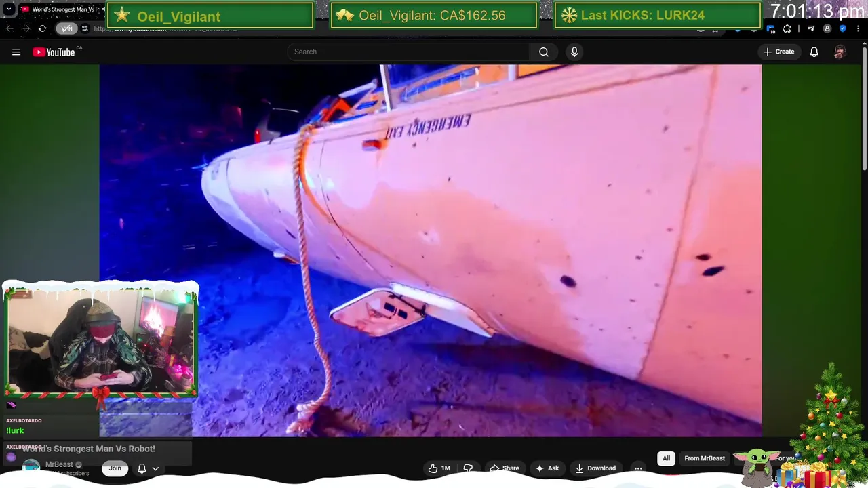Click the video title World's Strongest Man Vs Robot!
868x488 pixels.
point(89,449)
